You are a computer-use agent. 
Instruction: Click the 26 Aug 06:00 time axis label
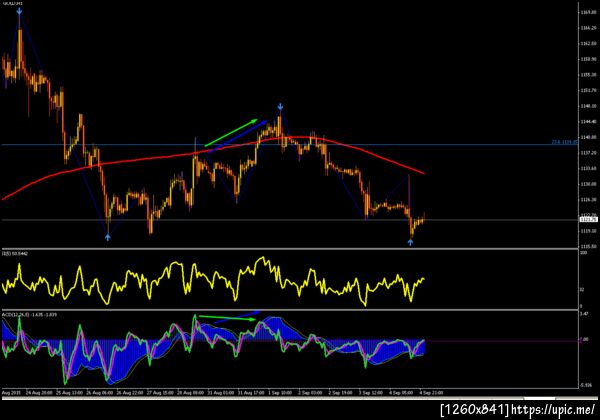point(99,393)
